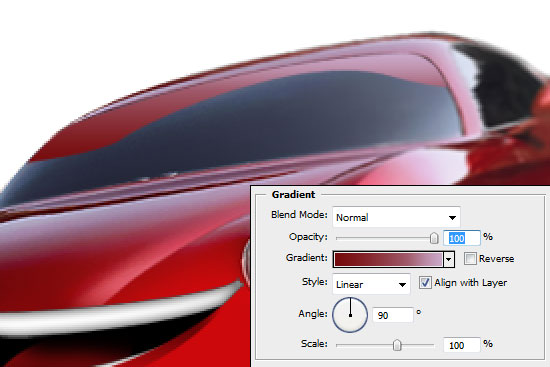Screen dimensions: 550x367
Task: Uncheck the Align with Layer checkbox
Action: click(425, 282)
